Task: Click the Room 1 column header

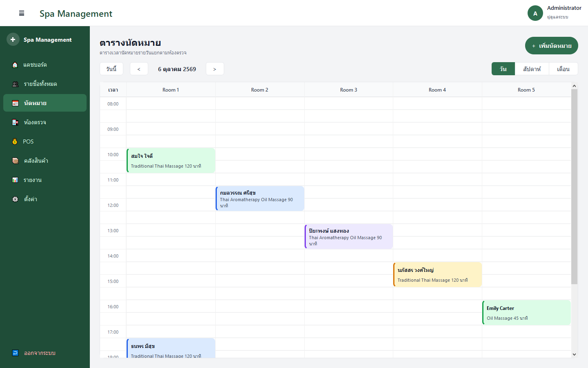Action: [x=171, y=90]
